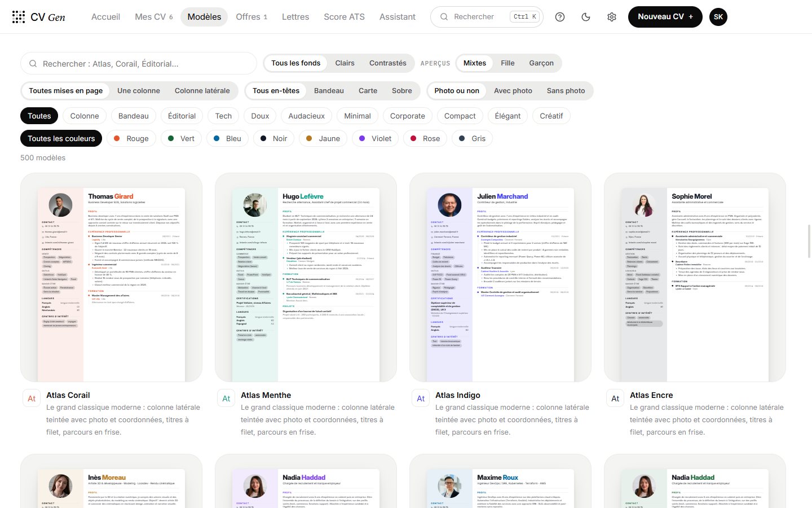Filter by Violet color chip
This screenshot has width=812, height=508.
point(375,139)
